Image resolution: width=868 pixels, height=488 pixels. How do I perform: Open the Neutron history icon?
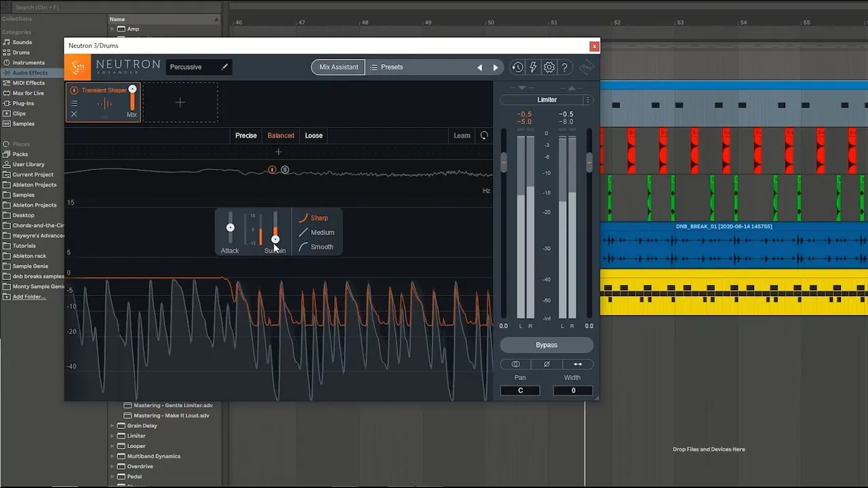point(517,67)
